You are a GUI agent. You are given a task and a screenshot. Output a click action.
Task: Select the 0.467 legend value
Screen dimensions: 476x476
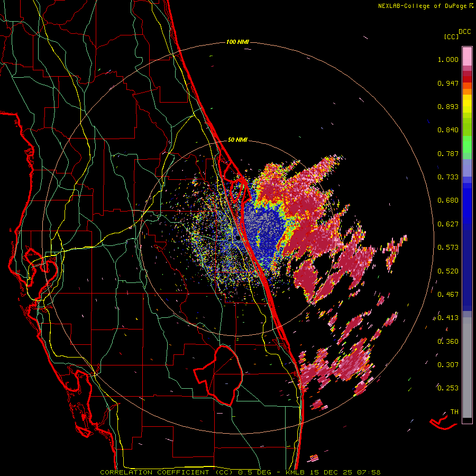tap(448, 295)
